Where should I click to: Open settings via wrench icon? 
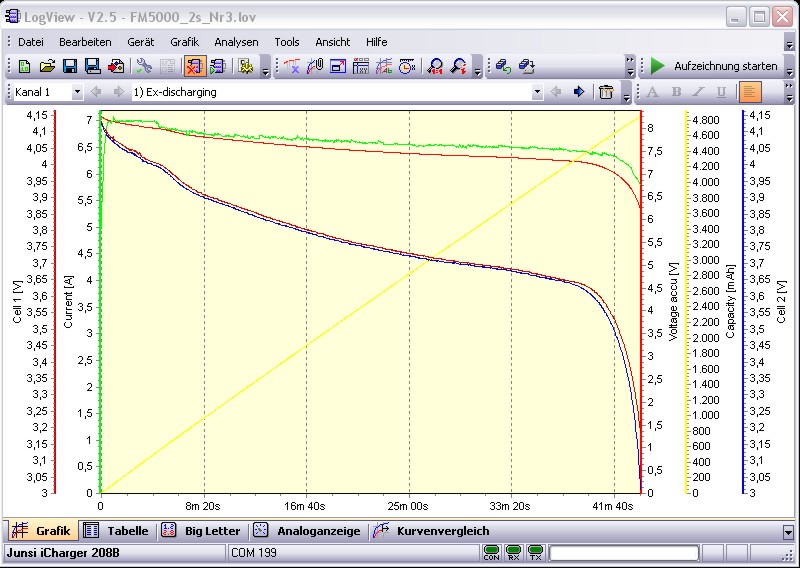click(x=144, y=66)
